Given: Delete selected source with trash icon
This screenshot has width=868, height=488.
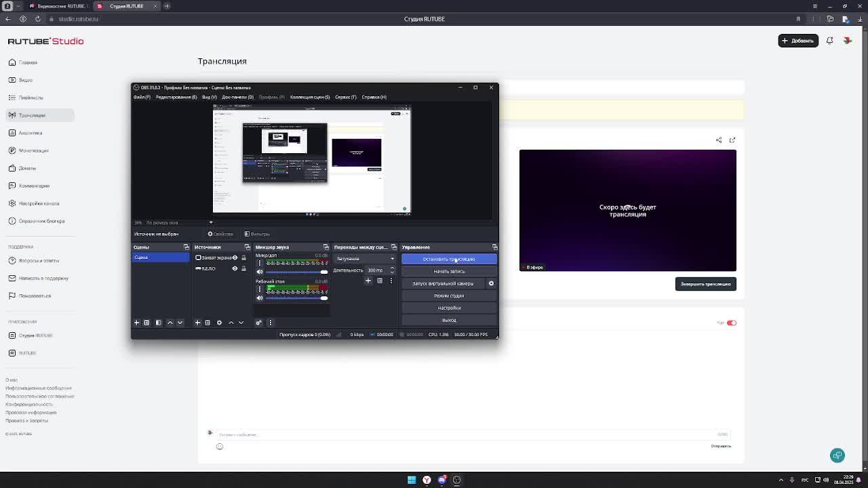Looking at the screenshot, I should click(x=208, y=323).
